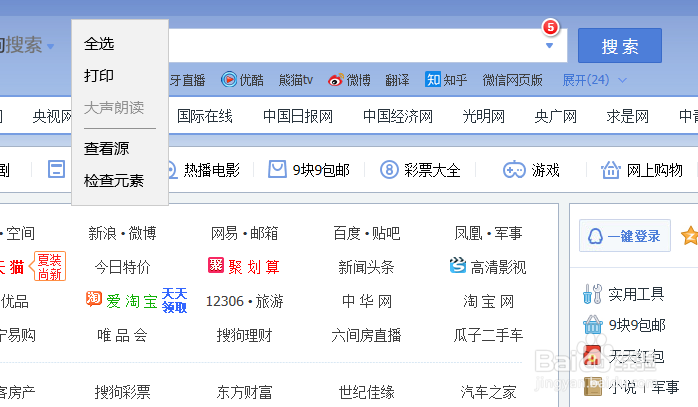The width and height of the screenshot is (698, 407).
Task: Open 军事 link in sidebar
Action: 666,387
